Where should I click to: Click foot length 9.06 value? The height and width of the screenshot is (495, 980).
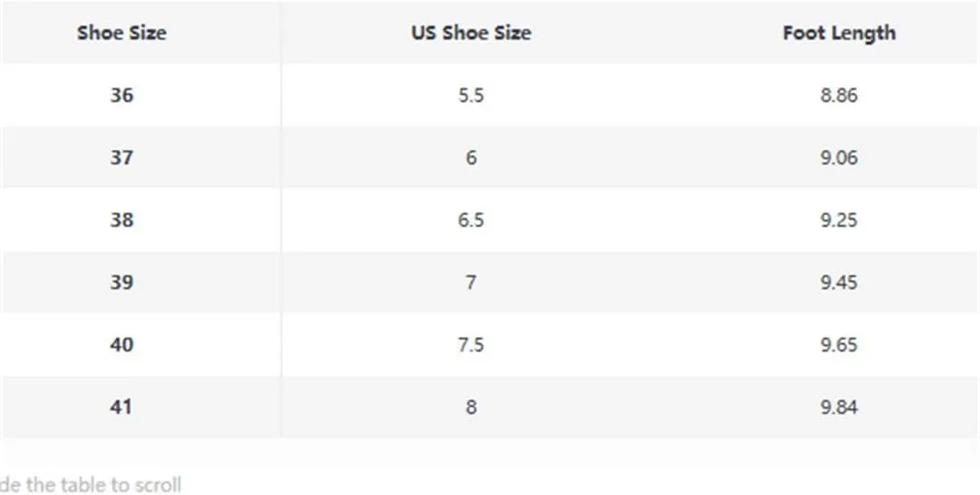tap(839, 157)
